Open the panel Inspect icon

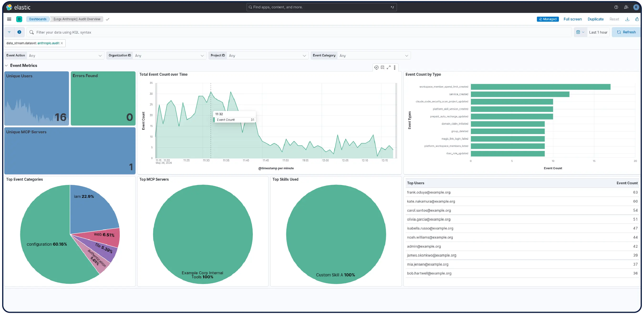coord(383,67)
